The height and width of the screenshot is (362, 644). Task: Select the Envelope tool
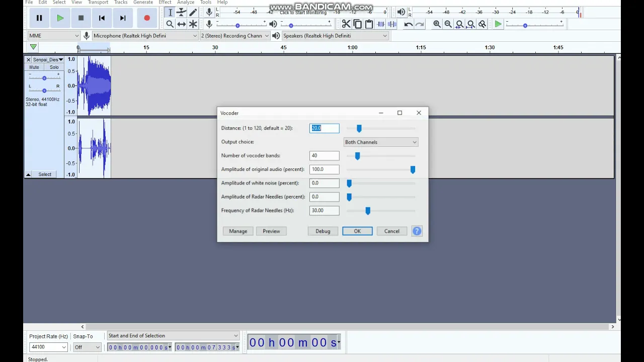(x=182, y=12)
